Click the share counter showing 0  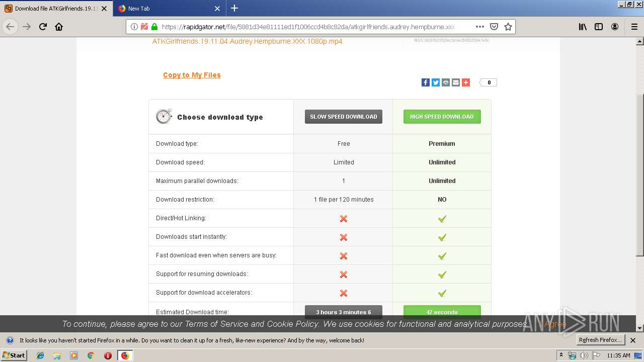pyautogui.click(x=489, y=82)
